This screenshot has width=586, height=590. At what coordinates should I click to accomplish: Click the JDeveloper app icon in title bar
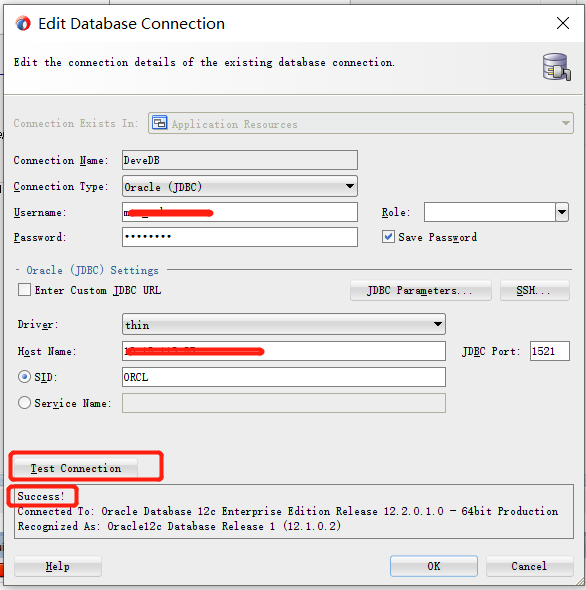pyautogui.click(x=23, y=24)
